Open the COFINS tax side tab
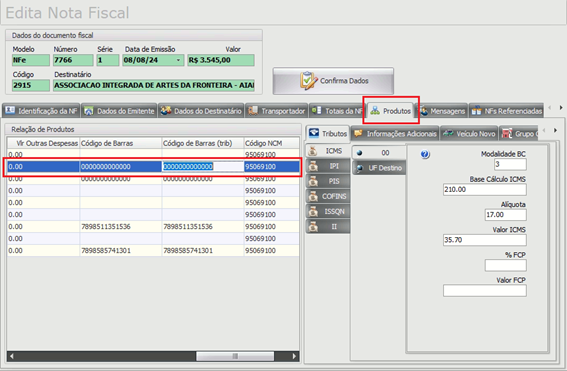This screenshot has width=567, height=371. 328,196
